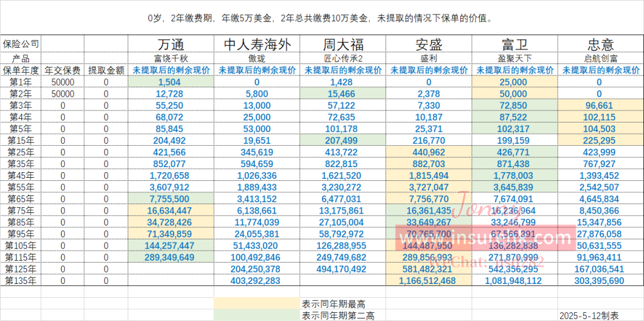The width and height of the screenshot is (644, 321).
Task: Click the green cell value 1,504
Action: pos(171,82)
